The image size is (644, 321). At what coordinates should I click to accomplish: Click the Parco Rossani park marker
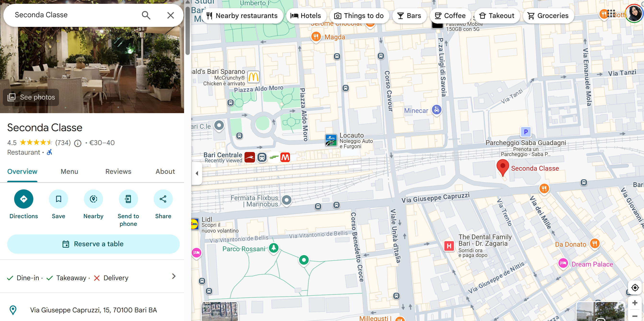click(274, 248)
